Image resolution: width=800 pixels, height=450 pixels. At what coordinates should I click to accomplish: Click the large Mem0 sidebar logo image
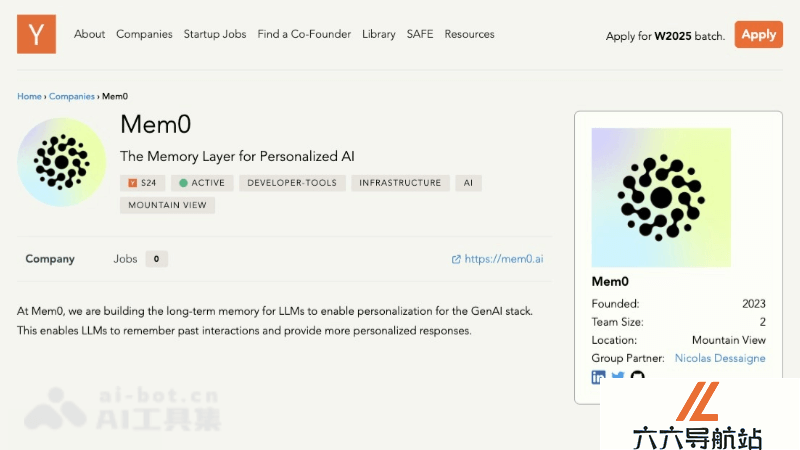[661, 197]
